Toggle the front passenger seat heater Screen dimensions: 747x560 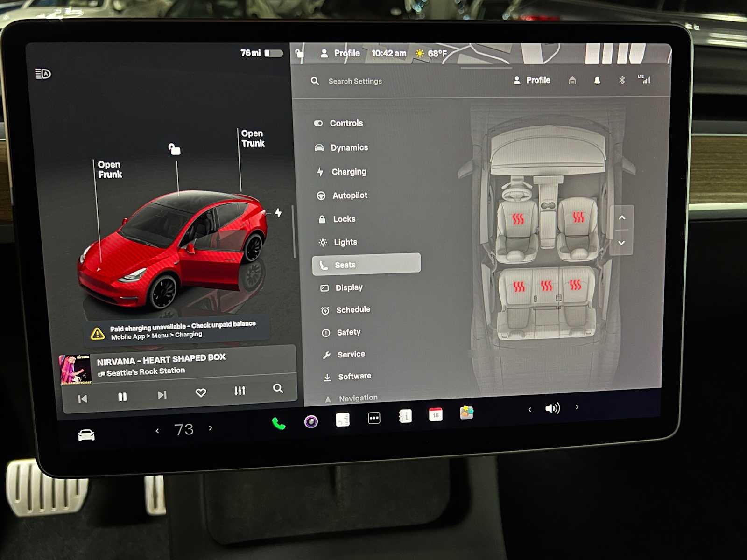click(578, 217)
